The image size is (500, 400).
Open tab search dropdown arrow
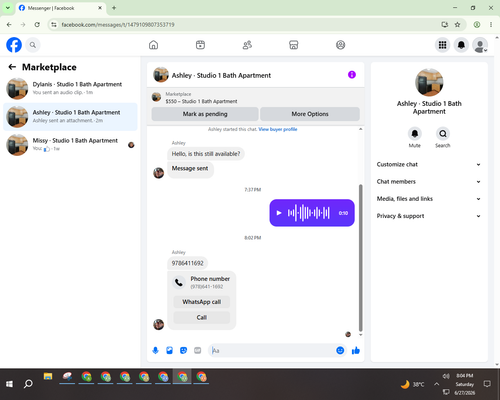tap(8, 8)
